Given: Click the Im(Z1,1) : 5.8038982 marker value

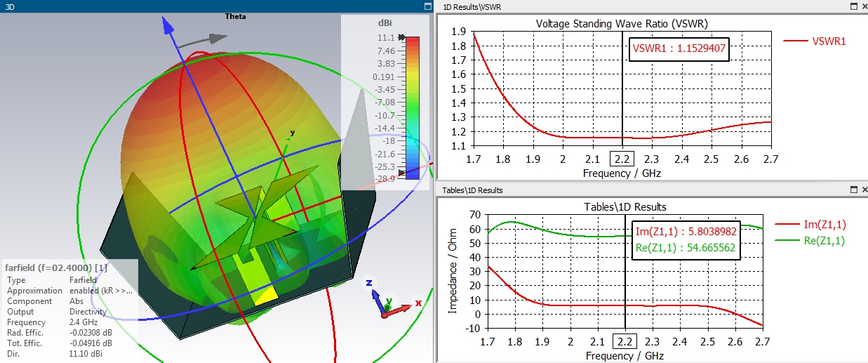Looking at the screenshot, I should 686,233.
